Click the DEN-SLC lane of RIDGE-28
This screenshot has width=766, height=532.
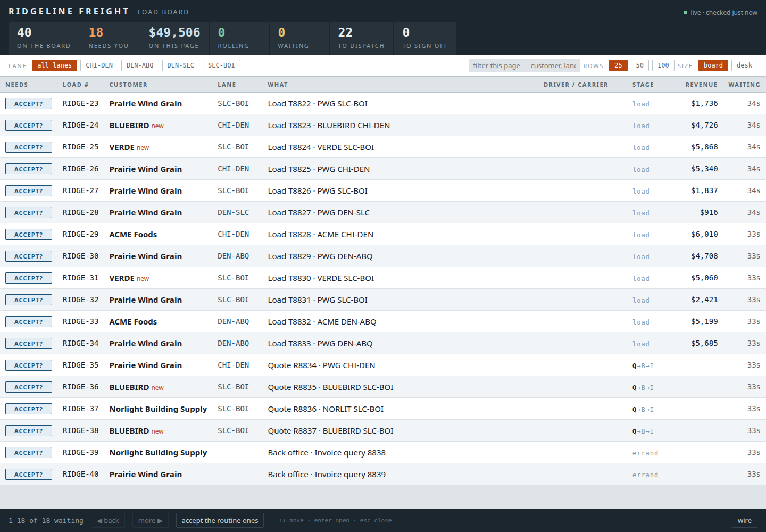click(x=233, y=213)
